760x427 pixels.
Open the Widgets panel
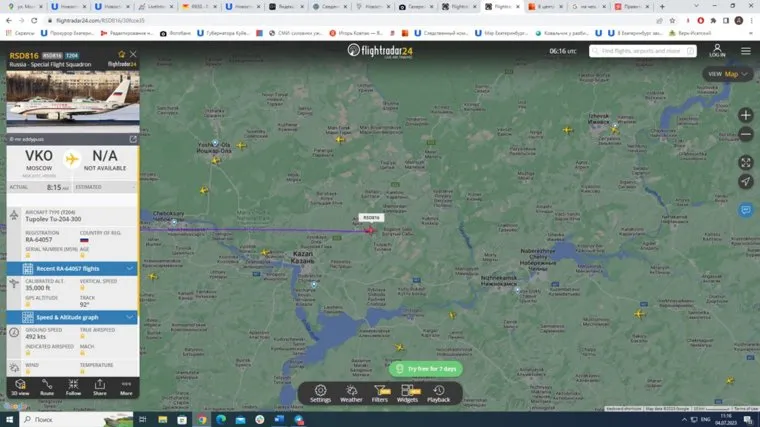click(x=408, y=392)
